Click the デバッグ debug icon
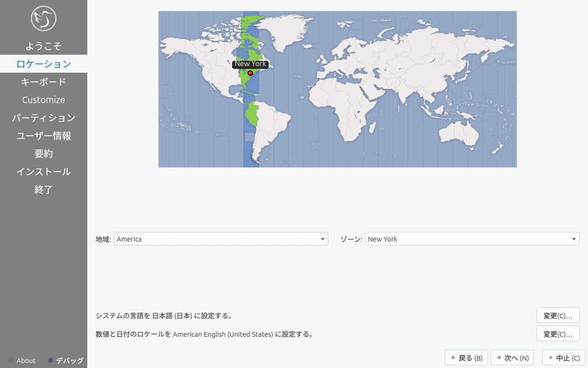The height and width of the screenshot is (368, 588). click(51, 360)
